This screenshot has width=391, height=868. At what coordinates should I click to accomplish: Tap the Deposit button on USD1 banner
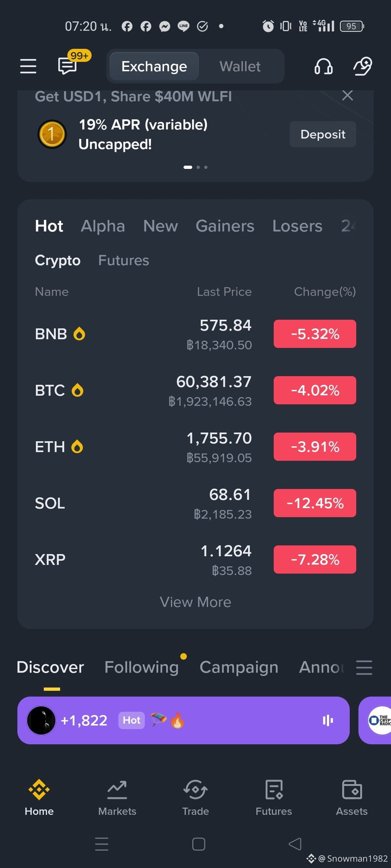323,134
